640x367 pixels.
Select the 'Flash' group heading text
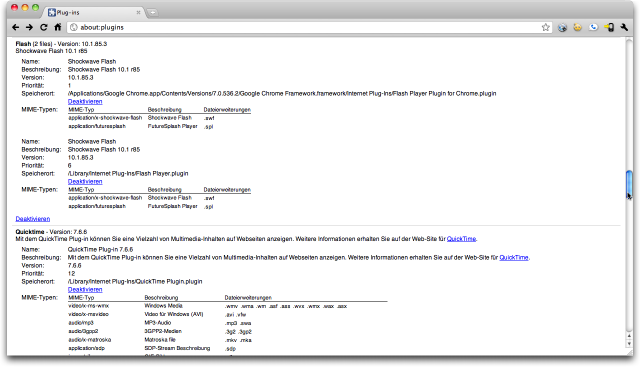(23, 44)
